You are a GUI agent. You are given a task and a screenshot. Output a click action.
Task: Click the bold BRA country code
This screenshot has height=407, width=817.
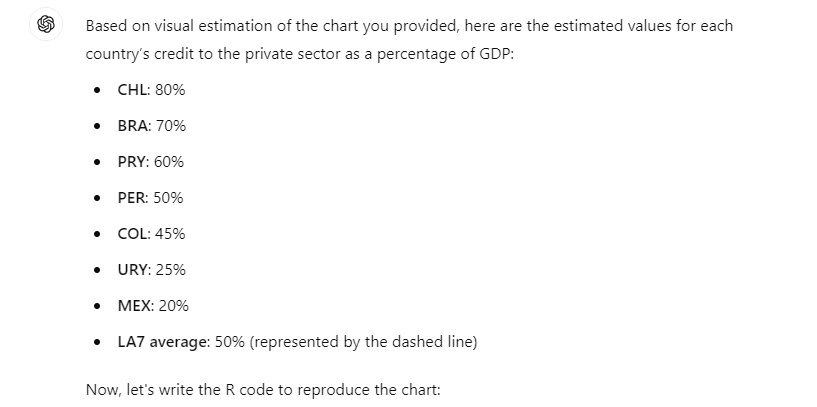point(133,126)
